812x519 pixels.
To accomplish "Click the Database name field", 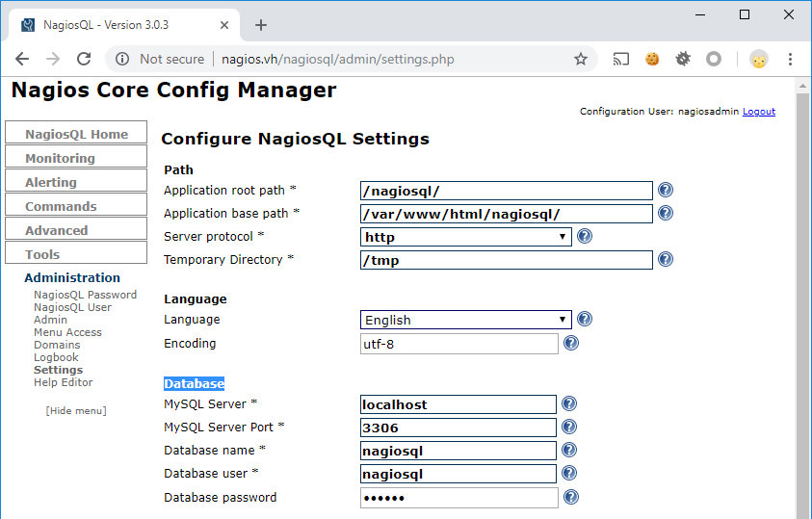I will (458, 451).
